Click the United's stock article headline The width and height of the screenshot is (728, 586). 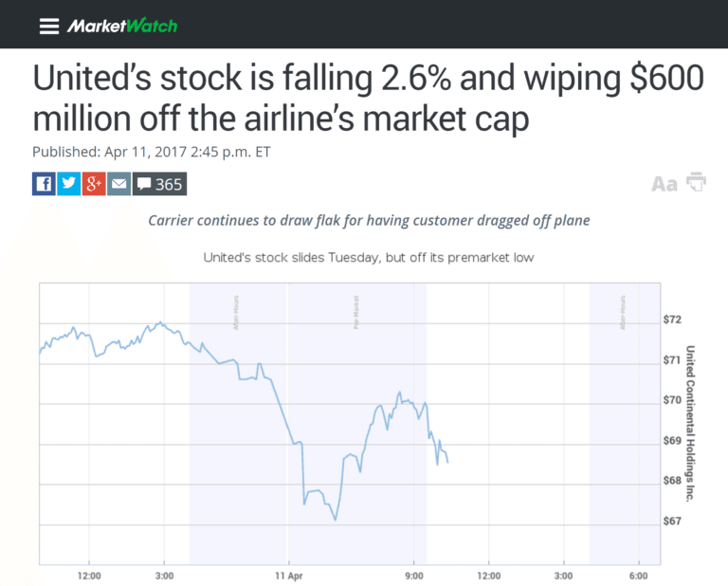[368, 98]
